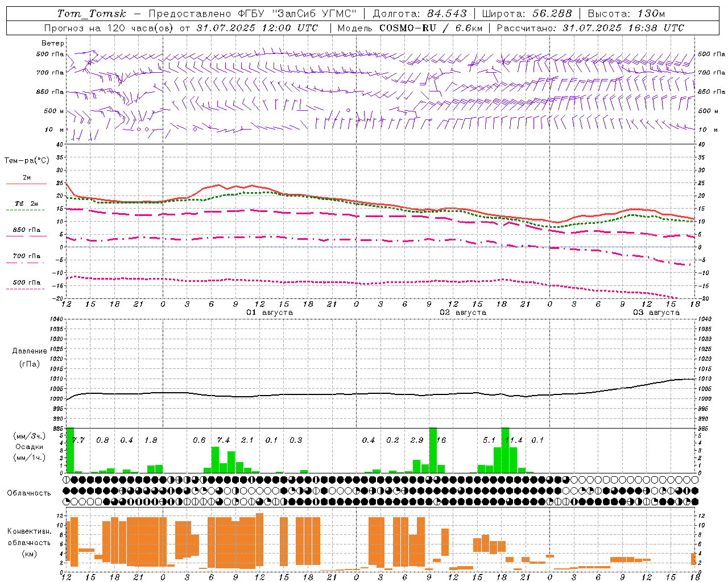Select the 5.1 precipitation total
This screenshot has width=728, height=582.
pos(489,440)
